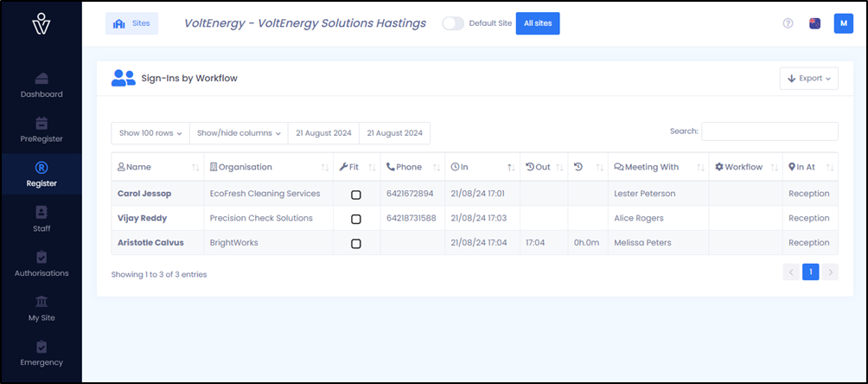Image resolution: width=868 pixels, height=384 pixels.
Task: Check the Fit box for Carol Jessop
Action: [356, 195]
